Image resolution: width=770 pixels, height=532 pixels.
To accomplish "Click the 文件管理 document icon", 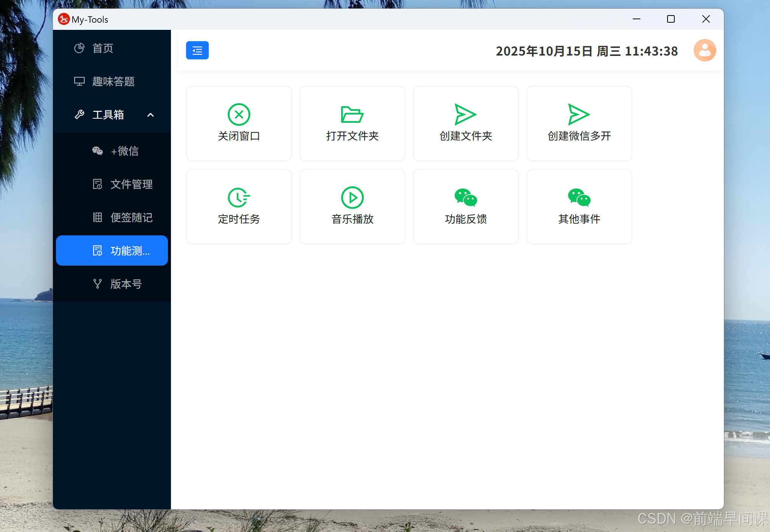I will [x=98, y=184].
